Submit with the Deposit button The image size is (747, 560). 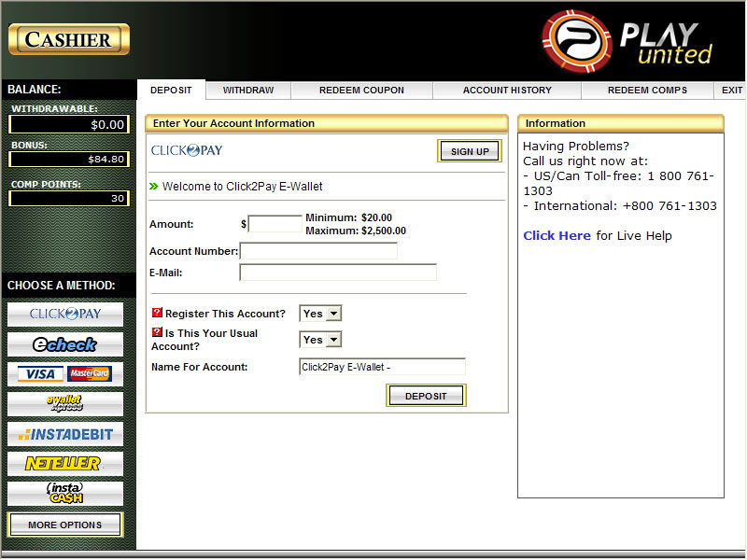coord(426,396)
